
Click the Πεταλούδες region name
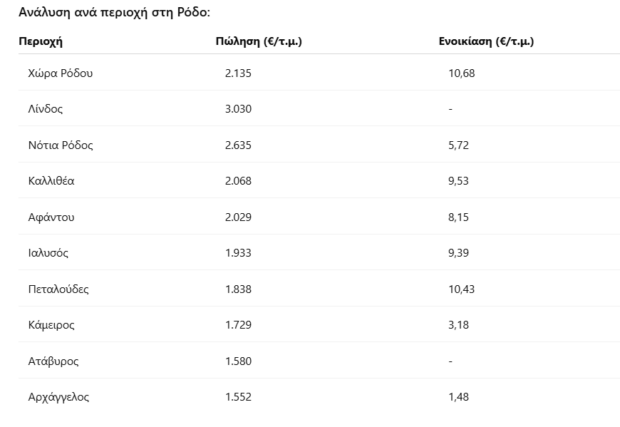coord(58,289)
